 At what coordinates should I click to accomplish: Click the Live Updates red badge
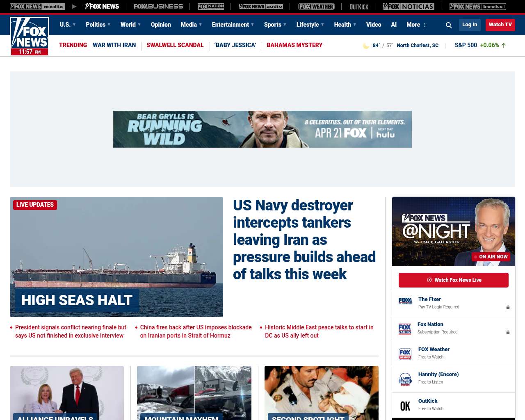click(x=35, y=205)
